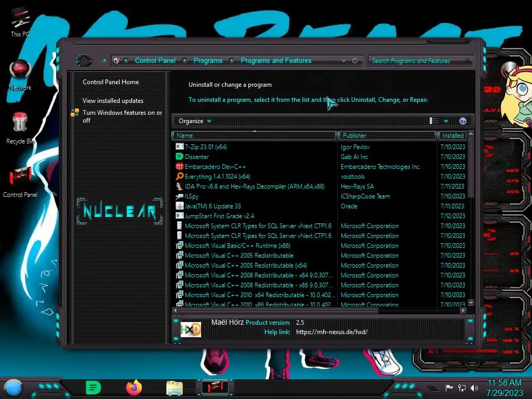Click the help question mark icon
Image resolution: width=532 pixels, height=399 pixels.
tap(463, 121)
